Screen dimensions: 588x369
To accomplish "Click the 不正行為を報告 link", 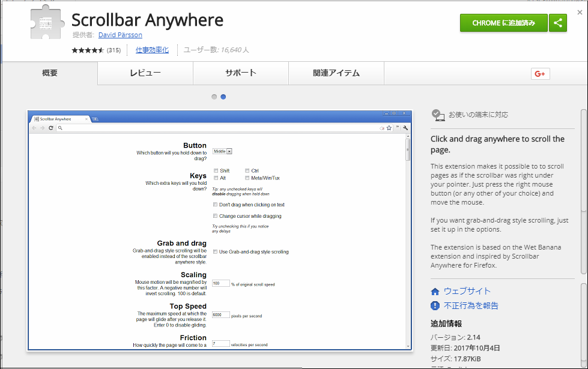I will point(471,305).
